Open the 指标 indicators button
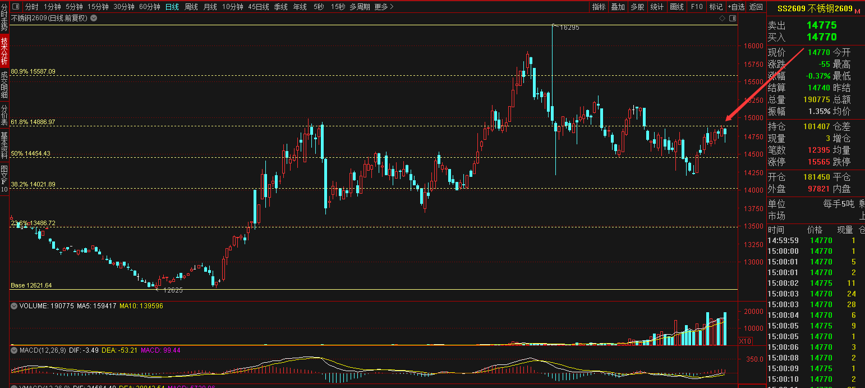This screenshot has height=388, width=865. pyautogui.click(x=599, y=7)
